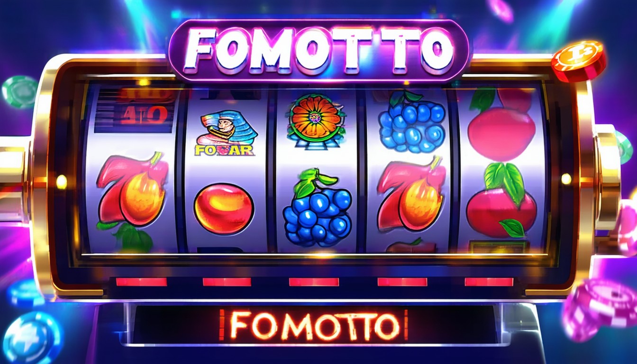Tap the orange casino chip at top right
The height and width of the screenshot is (364, 637).
[x=579, y=62]
